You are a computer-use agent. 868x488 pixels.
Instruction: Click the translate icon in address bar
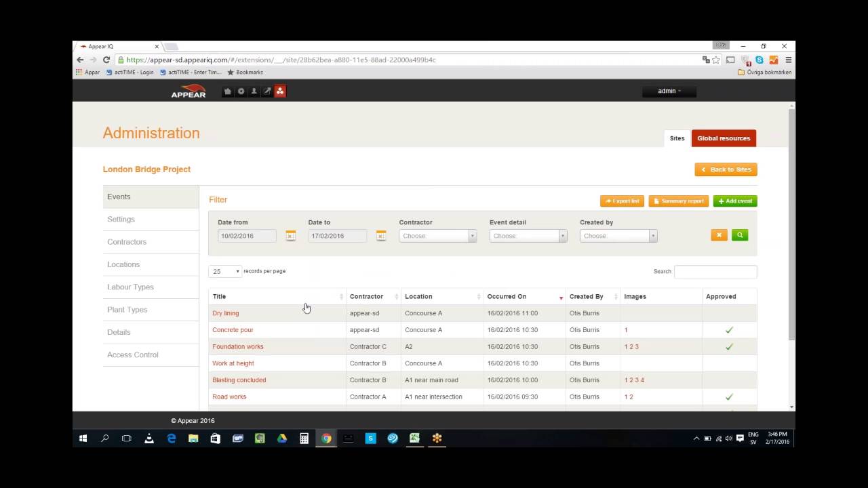(706, 60)
